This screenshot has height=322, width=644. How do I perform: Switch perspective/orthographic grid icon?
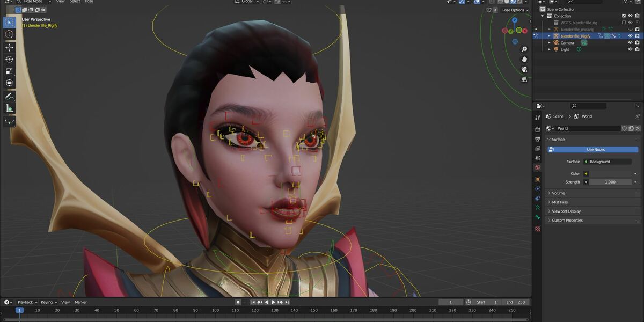pos(524,79)
